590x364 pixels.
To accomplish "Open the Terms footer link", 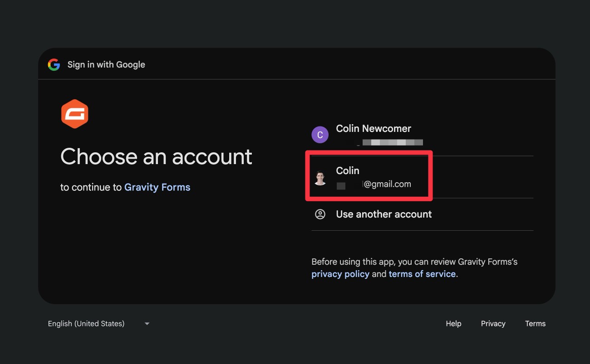I will [535, 323].
